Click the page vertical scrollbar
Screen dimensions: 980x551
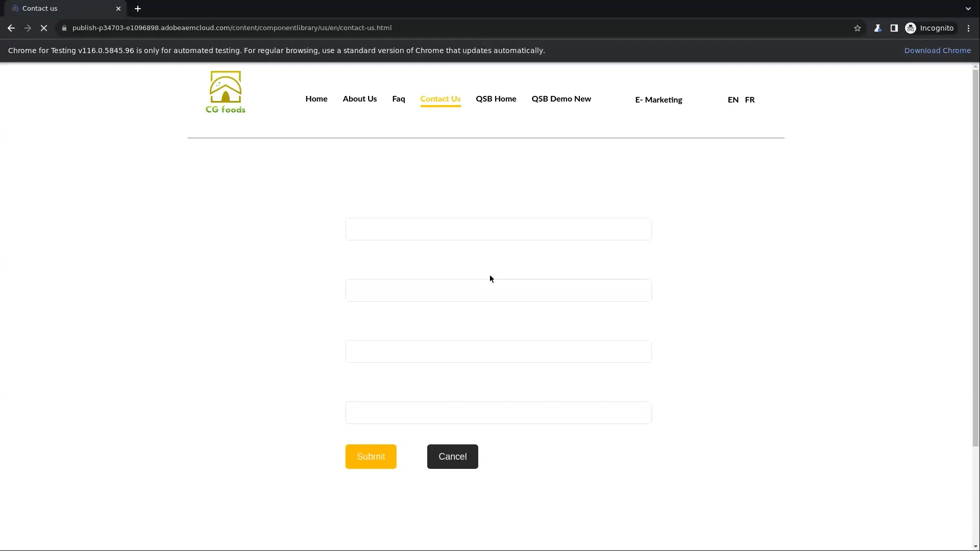[x=975, y=258]
